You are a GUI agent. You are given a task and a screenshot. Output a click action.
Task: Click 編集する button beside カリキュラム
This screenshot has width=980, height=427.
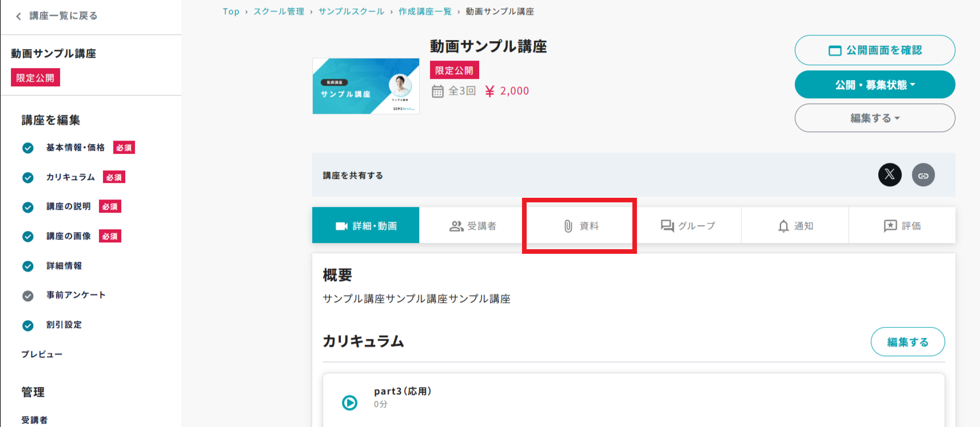[x=907, y=342]
